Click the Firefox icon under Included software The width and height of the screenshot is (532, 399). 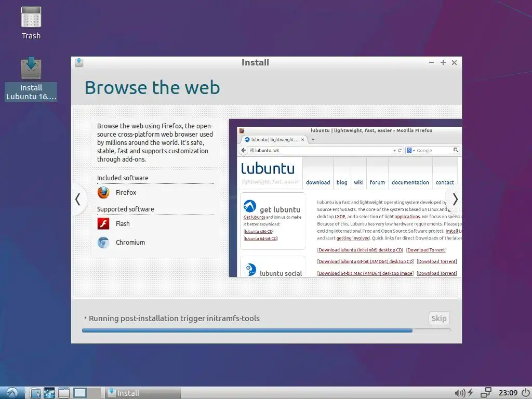click(x=103, y=192)
